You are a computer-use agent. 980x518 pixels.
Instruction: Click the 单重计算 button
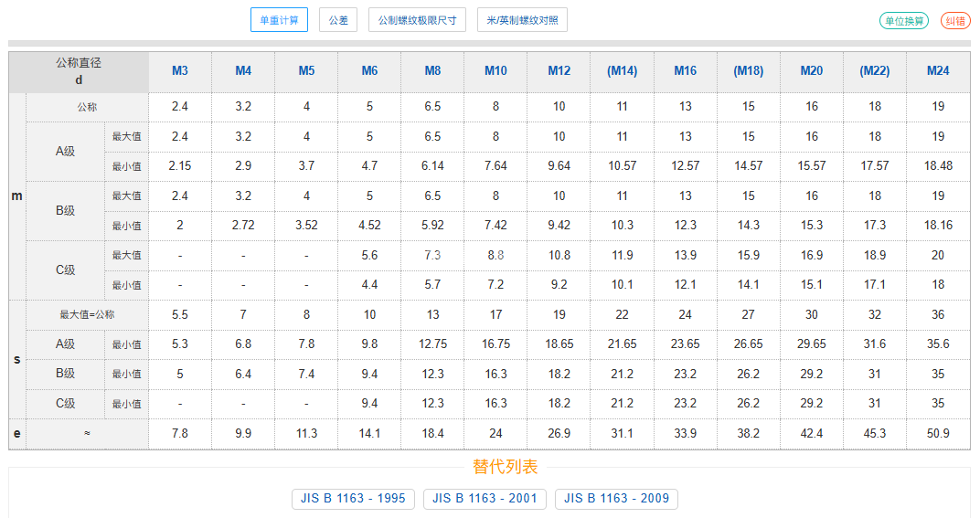pos(279,20)
